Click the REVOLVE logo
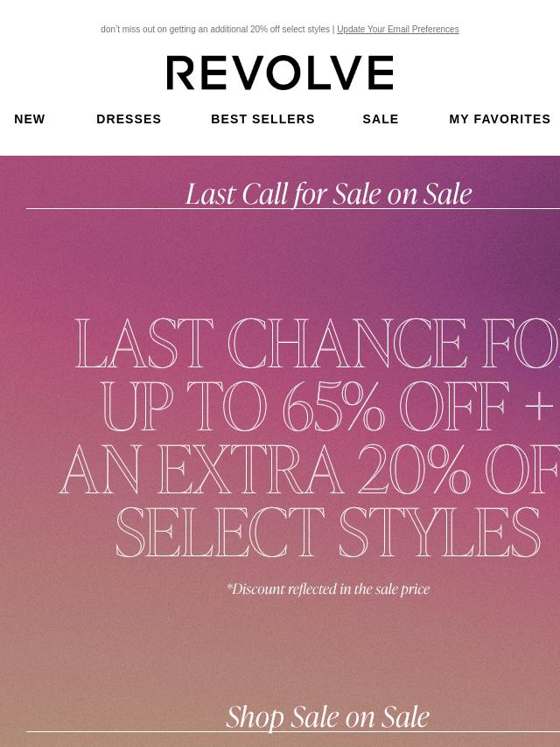 tap(280, 73)
